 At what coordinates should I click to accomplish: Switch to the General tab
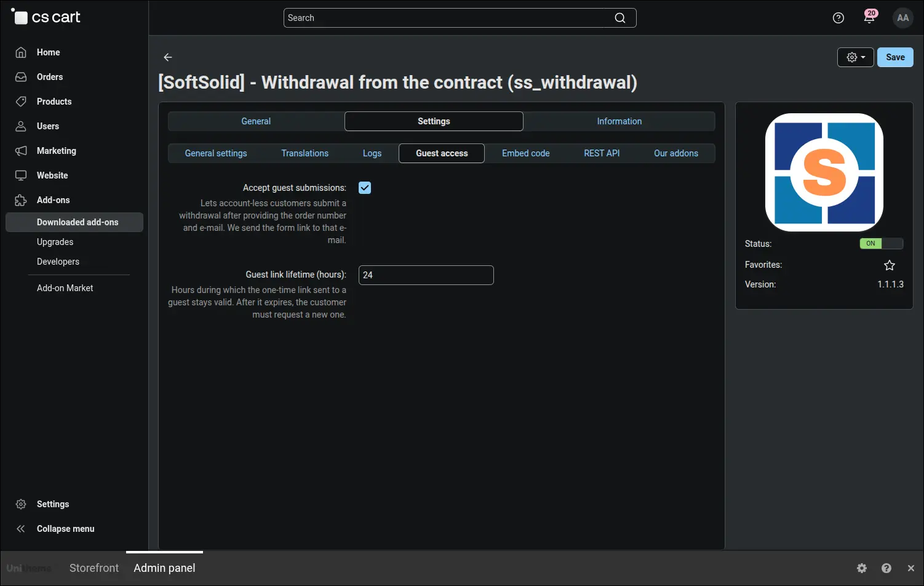[x=256, y=121]
